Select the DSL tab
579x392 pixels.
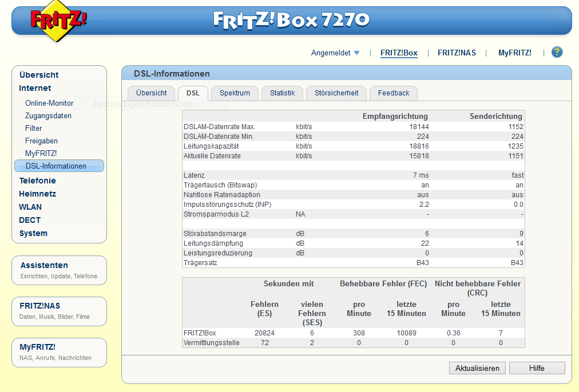coord(193,93)
